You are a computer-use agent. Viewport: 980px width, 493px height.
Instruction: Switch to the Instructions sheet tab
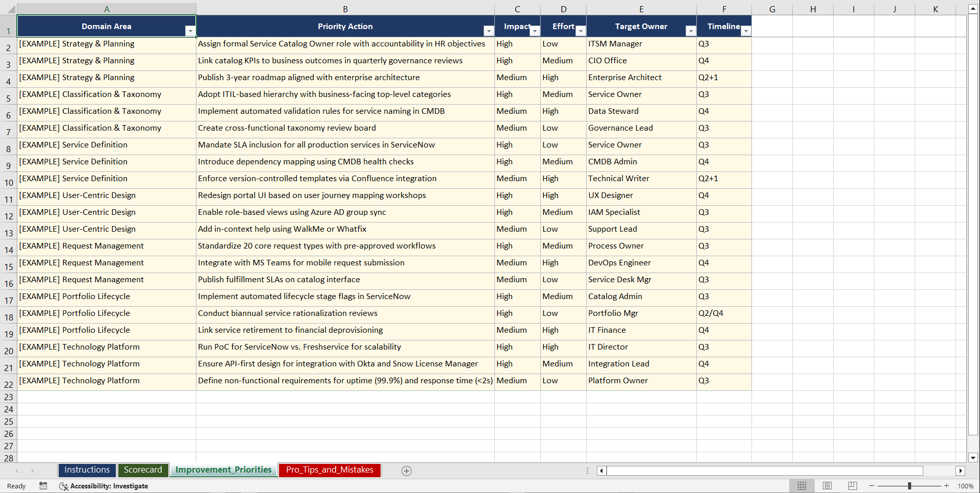coord(87,470)
